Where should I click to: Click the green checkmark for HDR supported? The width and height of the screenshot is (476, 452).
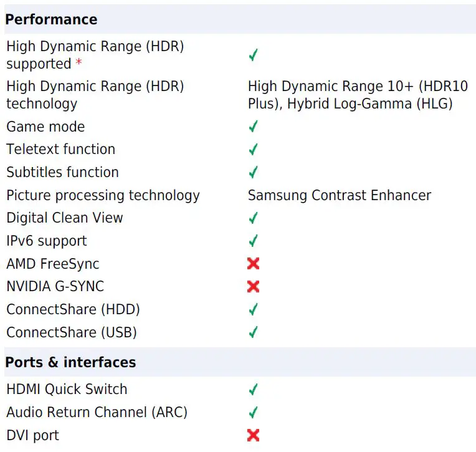pyautogui.click(x=253, y=55)
